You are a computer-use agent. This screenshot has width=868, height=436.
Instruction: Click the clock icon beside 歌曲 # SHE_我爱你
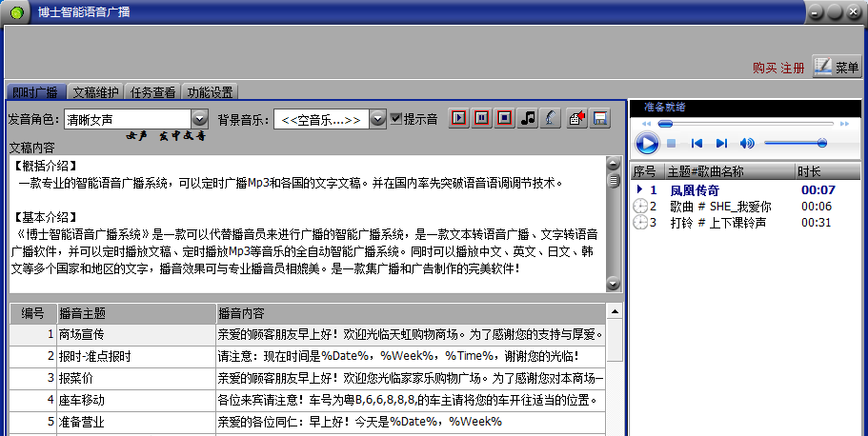pyautogui.click(x=640, y=207)
